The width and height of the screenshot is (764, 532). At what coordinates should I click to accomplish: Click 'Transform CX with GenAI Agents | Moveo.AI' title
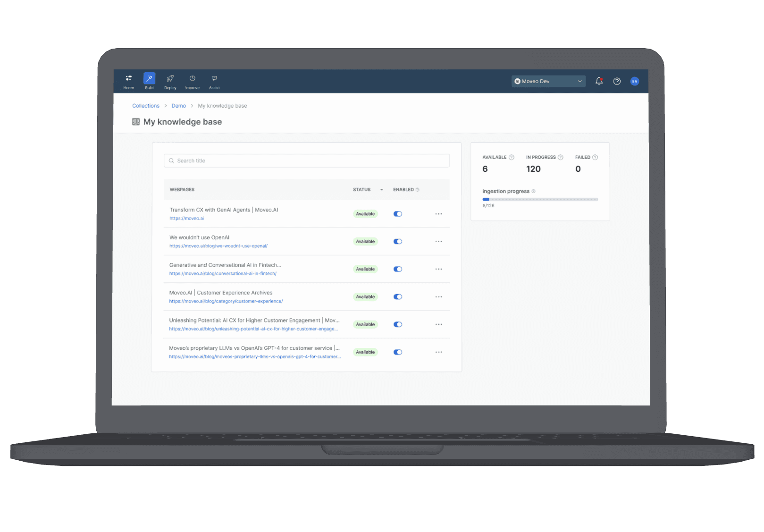pyautogui.click(x=224, y=210)
